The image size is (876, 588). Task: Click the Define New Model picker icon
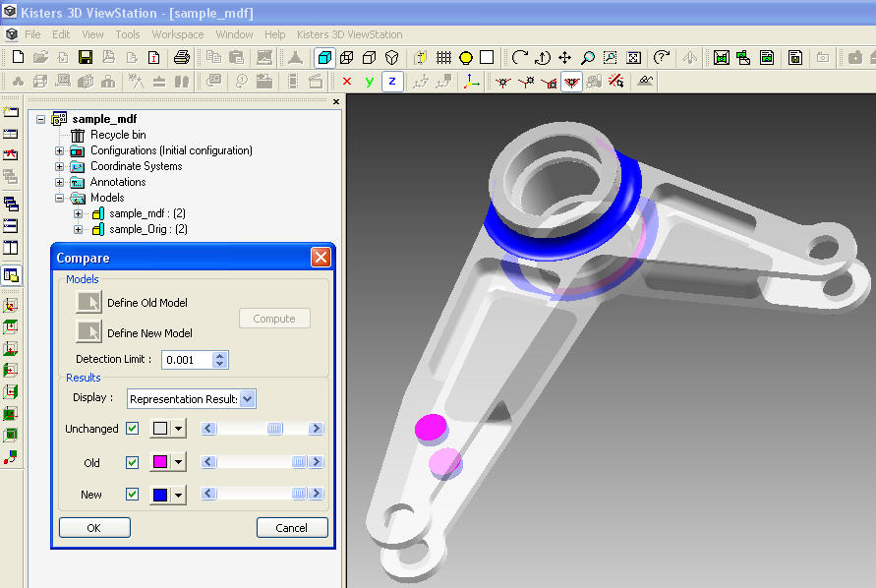pos(88,332)
